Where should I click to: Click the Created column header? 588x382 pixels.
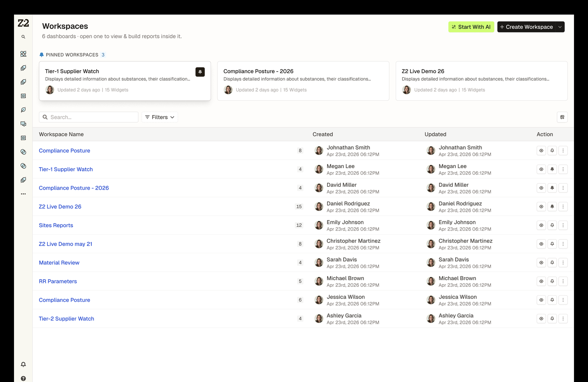(323, 135)
